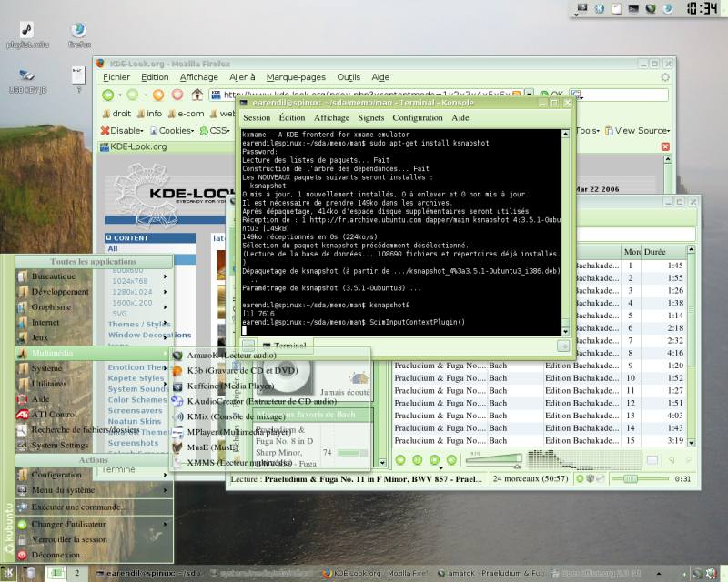
Task: Open the droit bookmark folder
Action: (116, 114)
